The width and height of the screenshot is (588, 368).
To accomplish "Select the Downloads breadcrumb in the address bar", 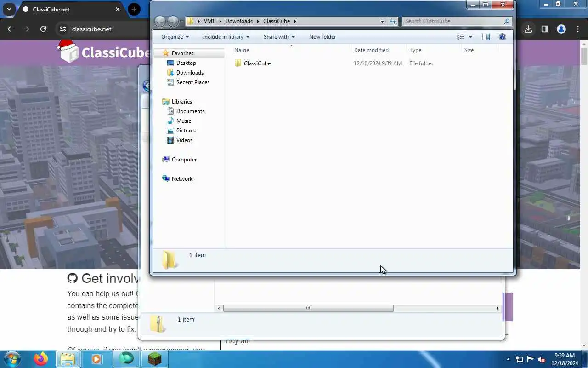I will pyautogui.click(x=239, y=21).
